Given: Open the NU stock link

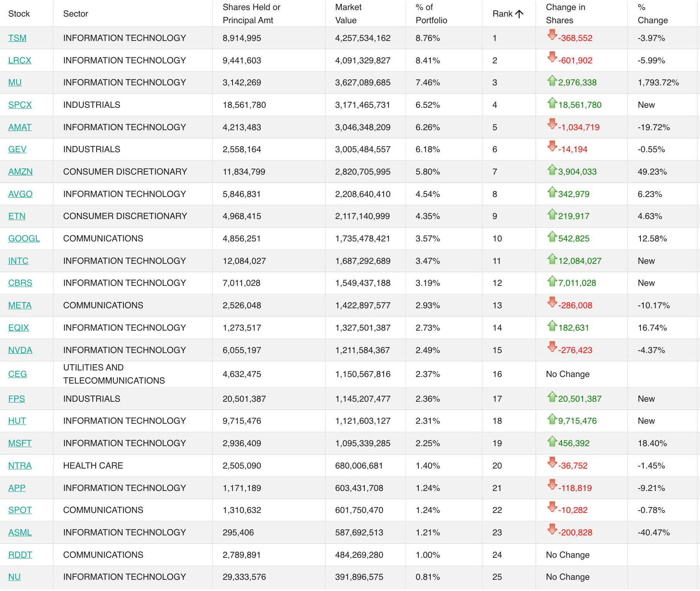Looking at the screenshot, I should tap(14, 577).
